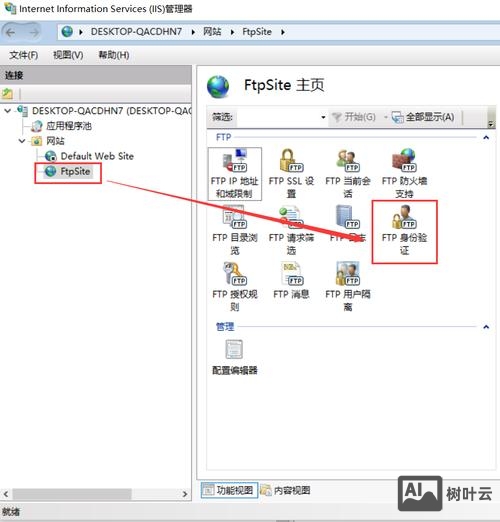This screenshot has height=522, width=500.
Task: Open breadcrumb arrow after 网站
Action: coord(232,32)
